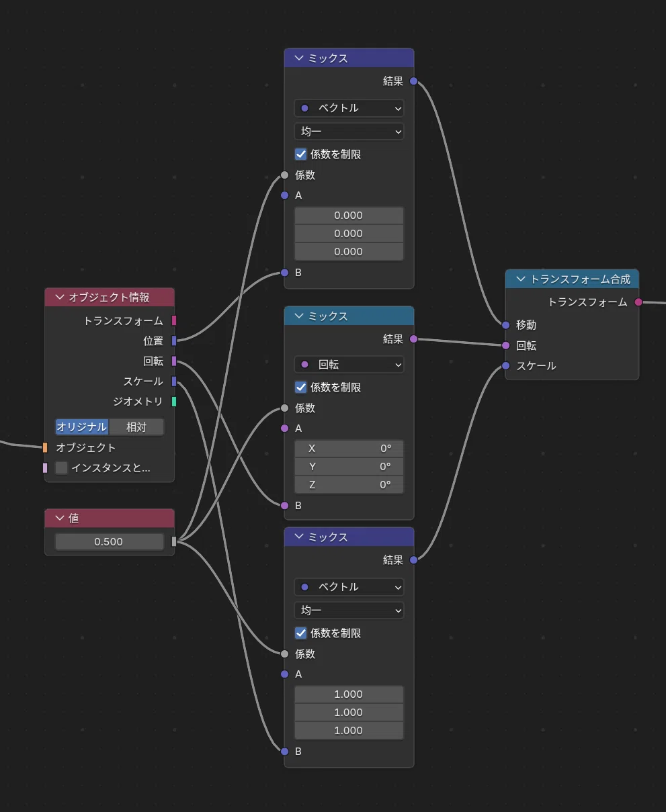The image size is (666, 812).
Task: Click 回転 input socket on トランスフォーム合成 node
Action: (x=505, y=346)
